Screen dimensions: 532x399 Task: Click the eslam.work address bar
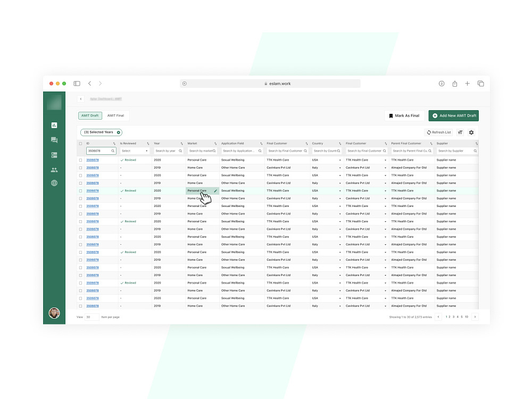pyautogui.click(x=270, y=84)
